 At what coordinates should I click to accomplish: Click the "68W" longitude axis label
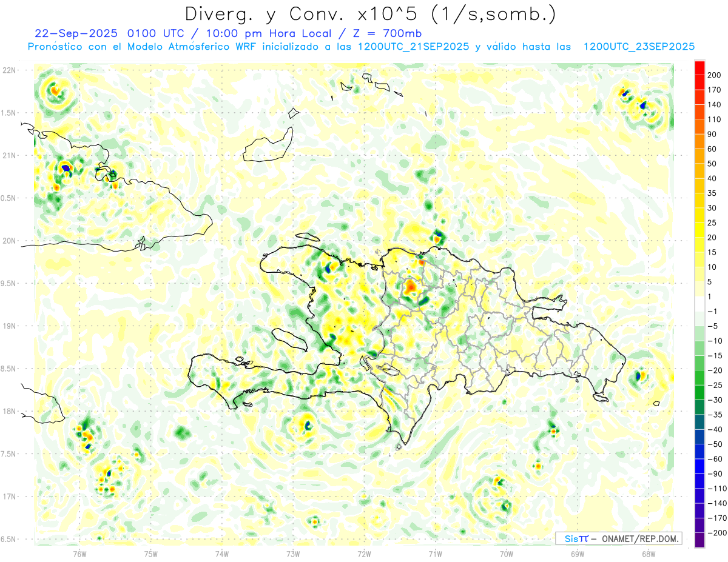[649, 553]
